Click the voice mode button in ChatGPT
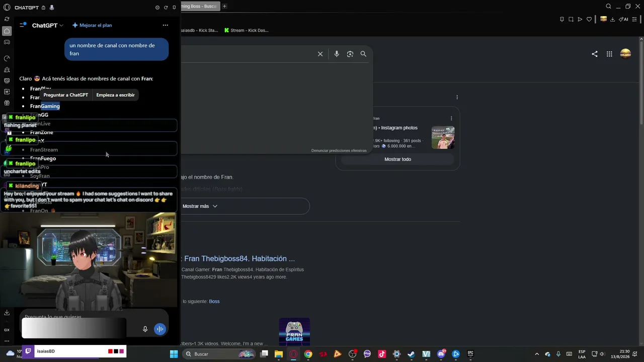The image size is (644, 362). pos(159,329)
